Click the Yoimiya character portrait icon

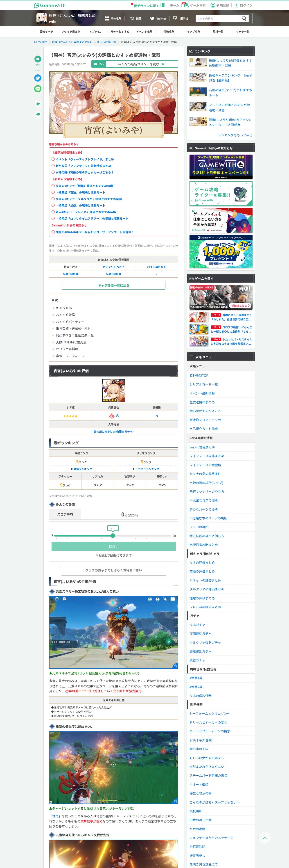pos(113,390)
